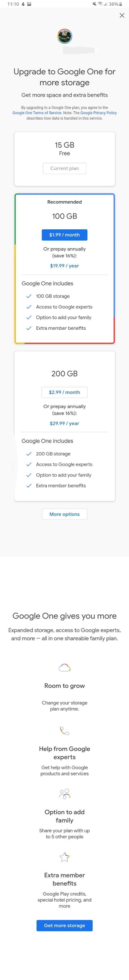Select the $1.99 / month plan

pyautogui.click(x=64, y=235)
